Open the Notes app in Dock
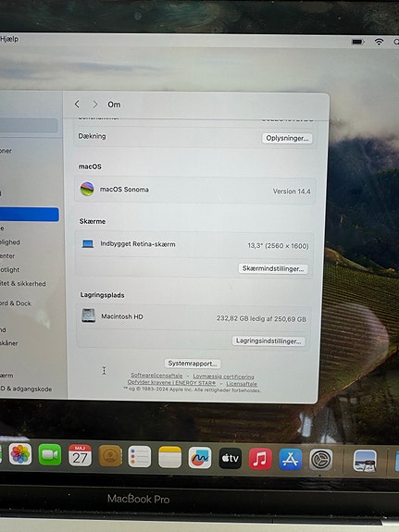Viewport: 399px width, 532px height. click(169, 457)
